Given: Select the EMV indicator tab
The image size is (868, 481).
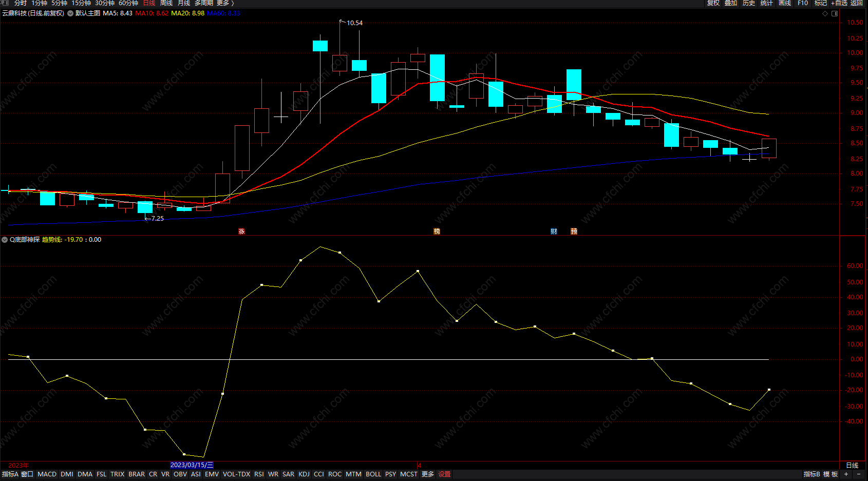Looking at the screenshot, I should 212,474.
